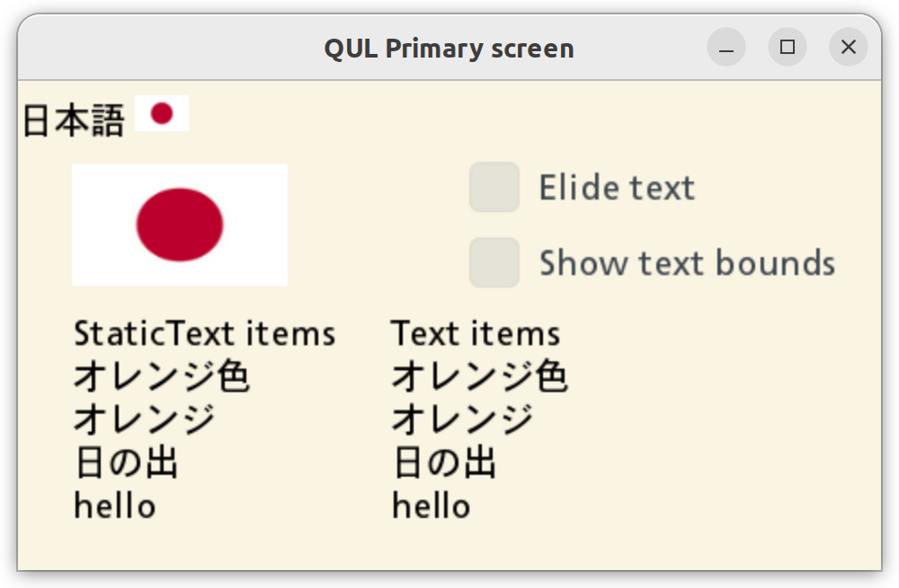Screen dimensions: 899x588
Task: Select オレンジ色 in the Text items column
Action: point(479,377)
